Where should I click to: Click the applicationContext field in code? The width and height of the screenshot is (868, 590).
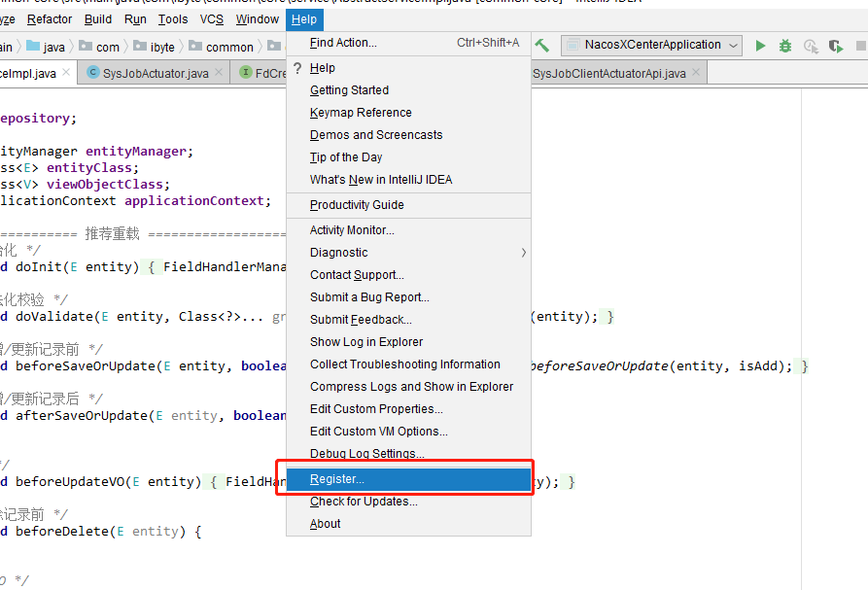pyautogui.click(x=193, y=201)
